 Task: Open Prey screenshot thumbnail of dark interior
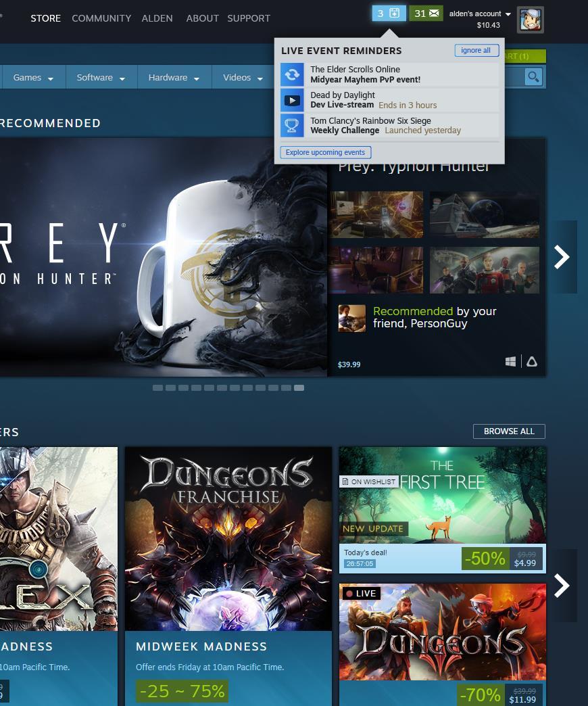(x=376, y=270)
